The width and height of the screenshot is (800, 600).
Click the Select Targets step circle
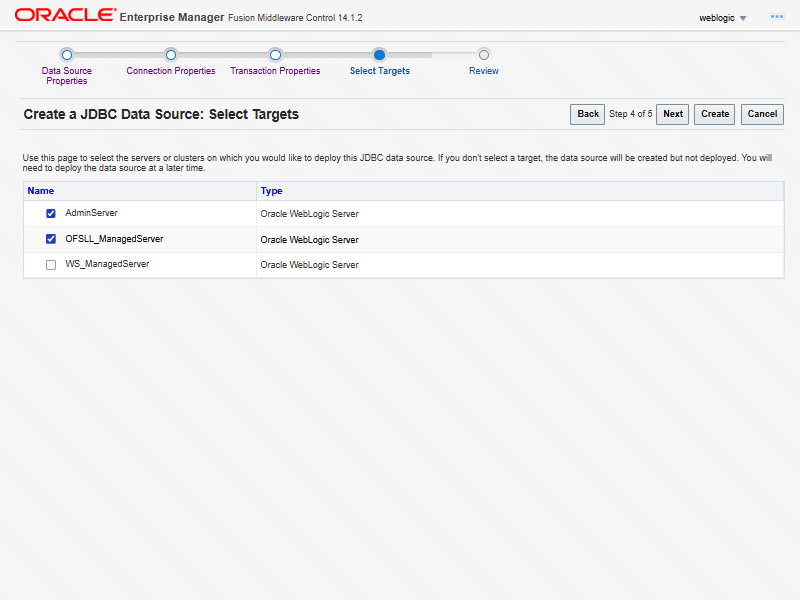[379, 55]
